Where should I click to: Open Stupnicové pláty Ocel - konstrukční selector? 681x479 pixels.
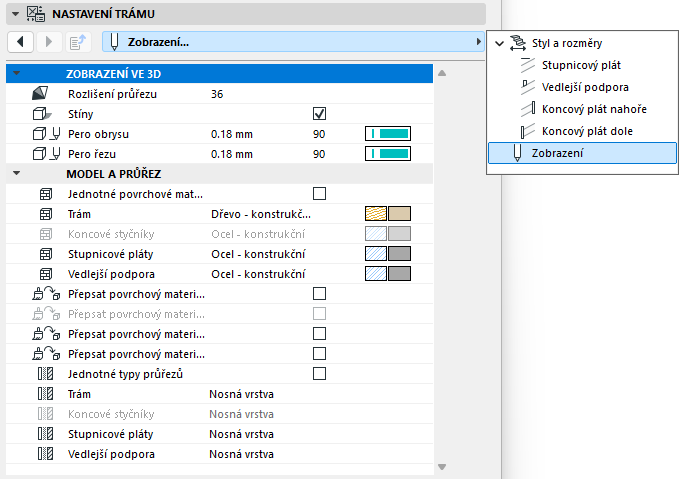point(258,254)
